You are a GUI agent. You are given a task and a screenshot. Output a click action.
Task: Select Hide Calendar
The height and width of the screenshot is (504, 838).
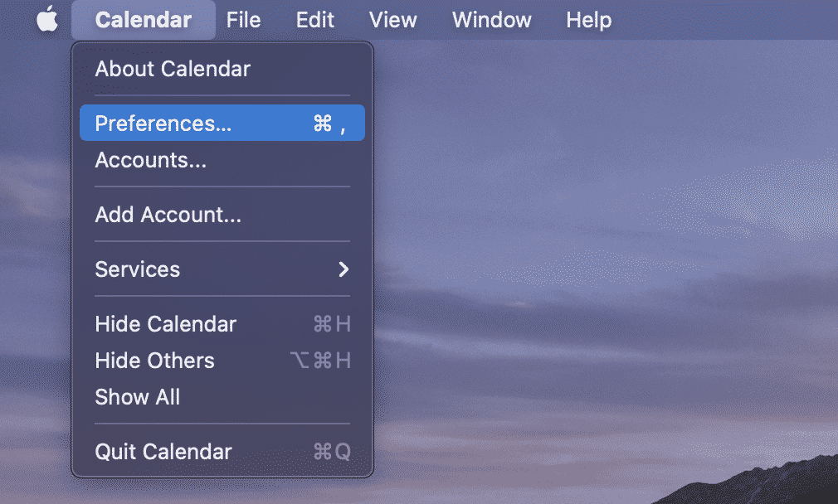222,323
